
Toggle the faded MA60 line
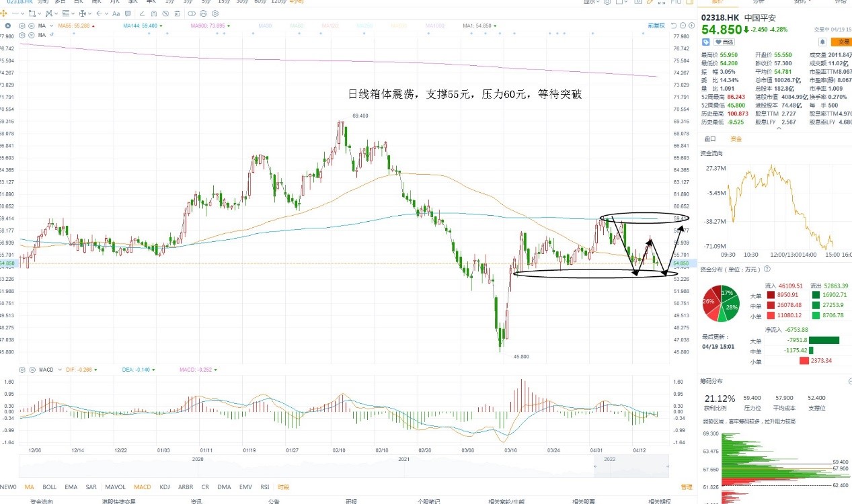297,26
